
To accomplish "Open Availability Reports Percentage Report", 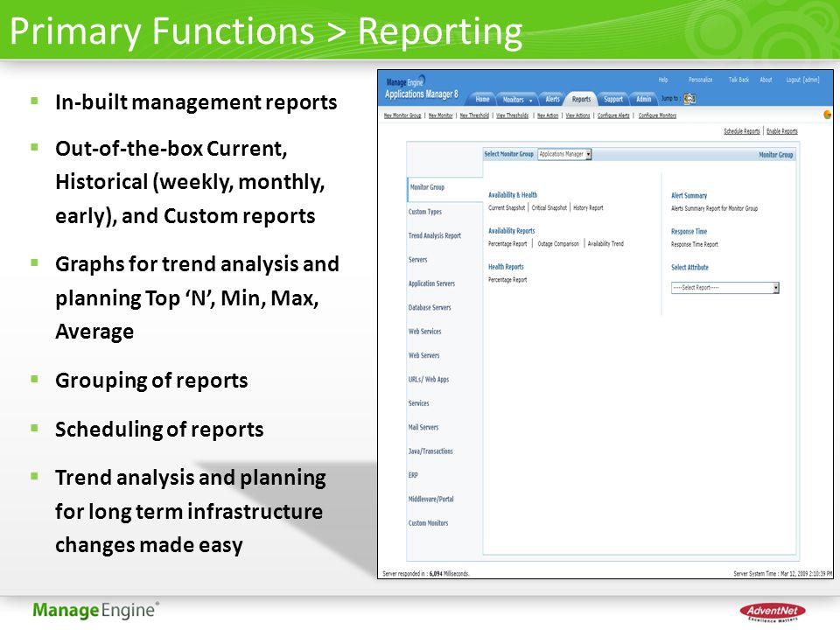I will point(507,244).
